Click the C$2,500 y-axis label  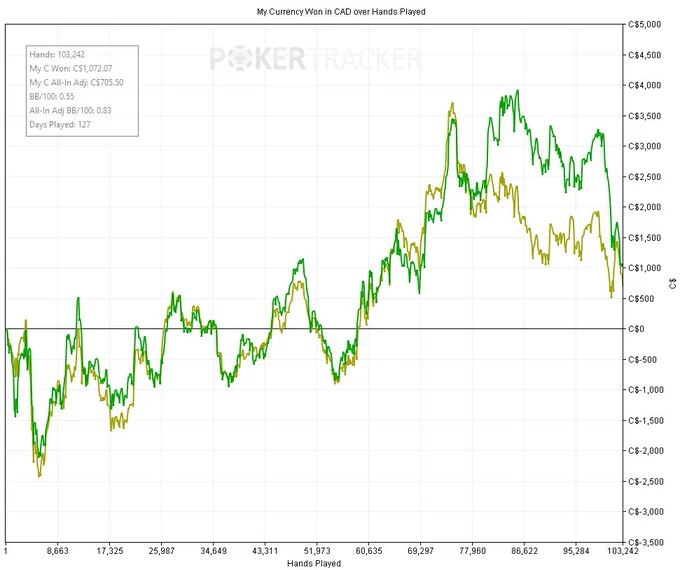pyautogui.click(x=644, y=177)
